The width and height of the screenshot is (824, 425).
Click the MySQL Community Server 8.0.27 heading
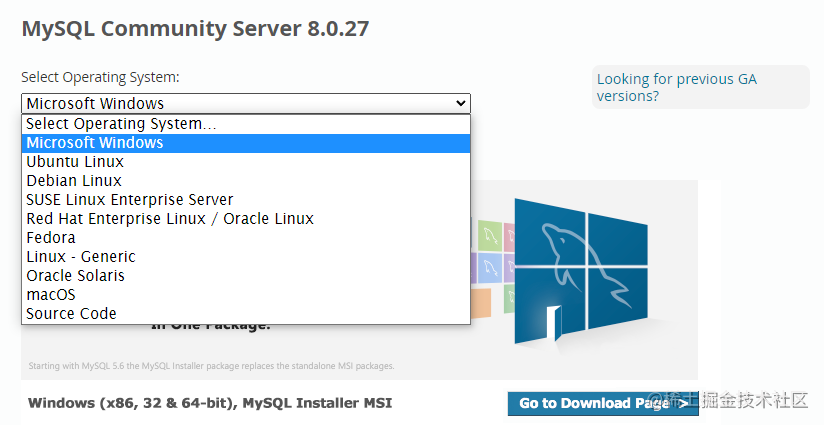click(x=195, y=28)
